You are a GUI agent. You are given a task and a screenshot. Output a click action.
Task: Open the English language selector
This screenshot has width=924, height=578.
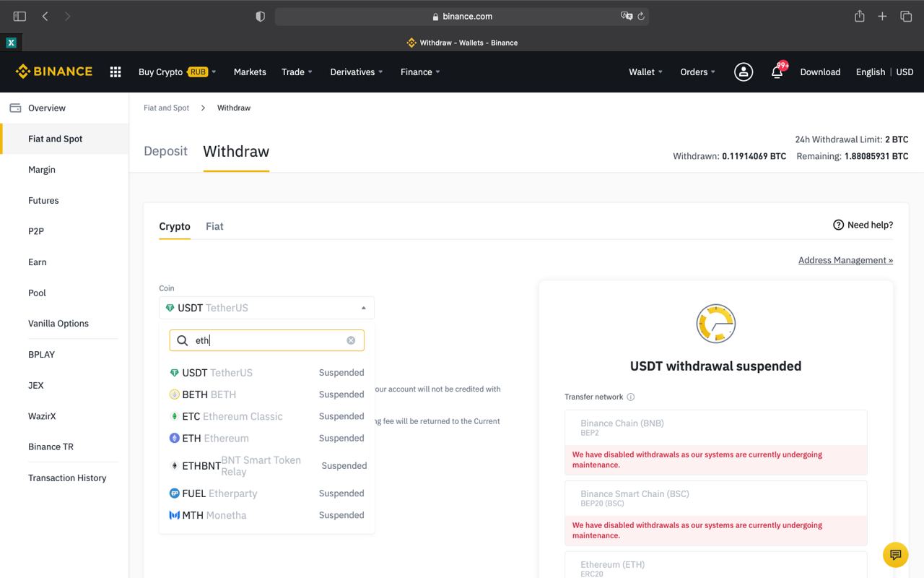point(870,72)
